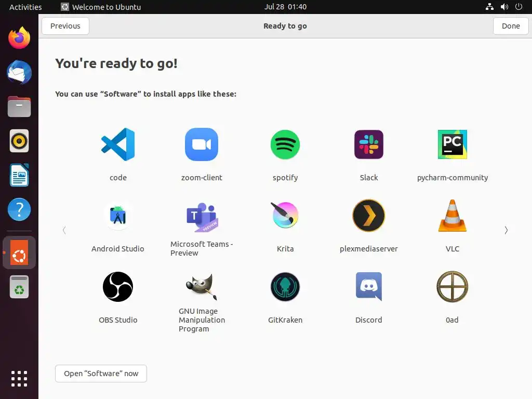
Task: Open the spotify app icon
Action: pos(285,144)
